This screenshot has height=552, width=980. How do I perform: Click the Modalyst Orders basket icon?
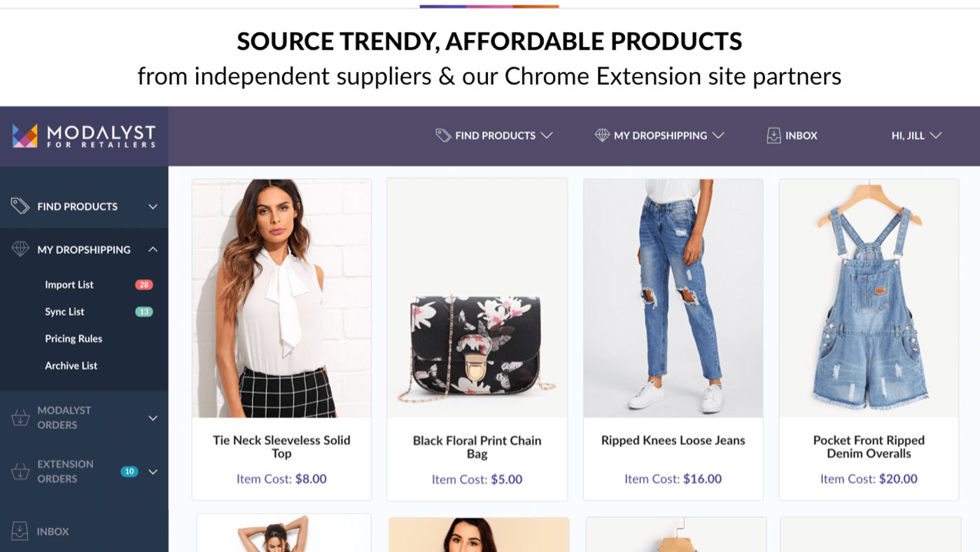(19, 418)
